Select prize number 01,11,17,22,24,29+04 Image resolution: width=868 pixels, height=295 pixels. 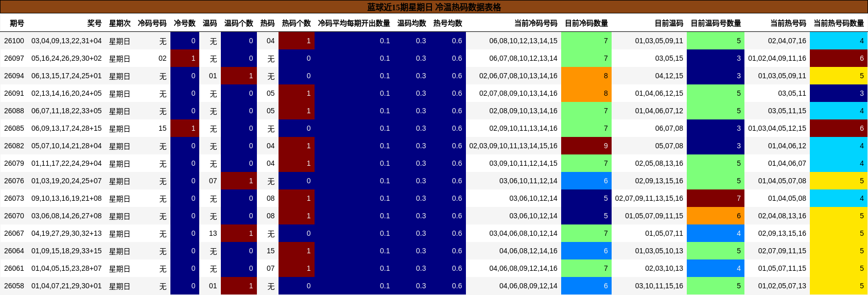[x=66, y=163]
